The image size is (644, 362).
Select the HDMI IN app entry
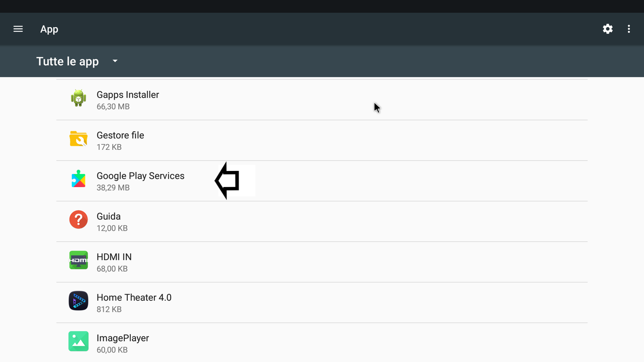click(322, 262)
